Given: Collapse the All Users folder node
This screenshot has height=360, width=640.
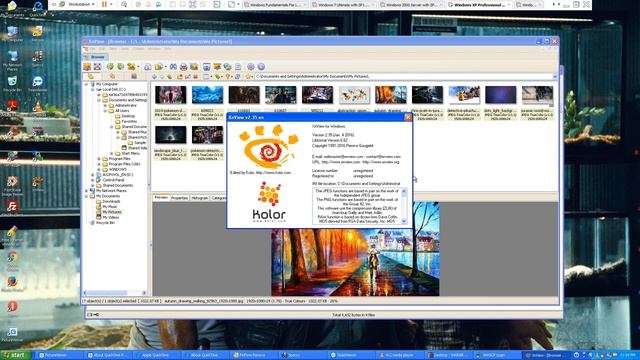Looking at the screenshot, I should (x=105, y=111).
